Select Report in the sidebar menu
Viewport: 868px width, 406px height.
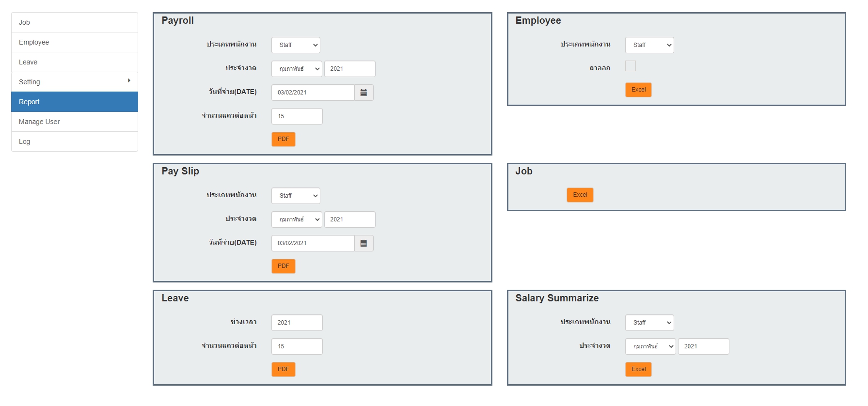coord(75,102)
